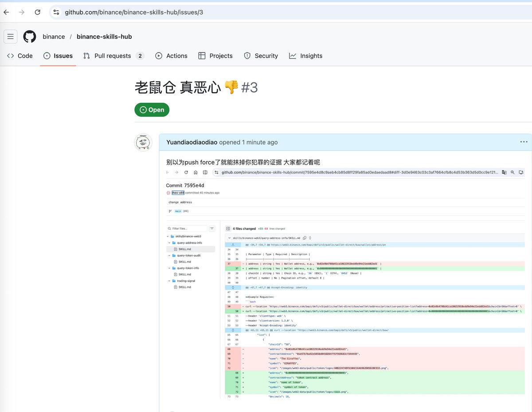Select the Issues tab

(58, 56)
